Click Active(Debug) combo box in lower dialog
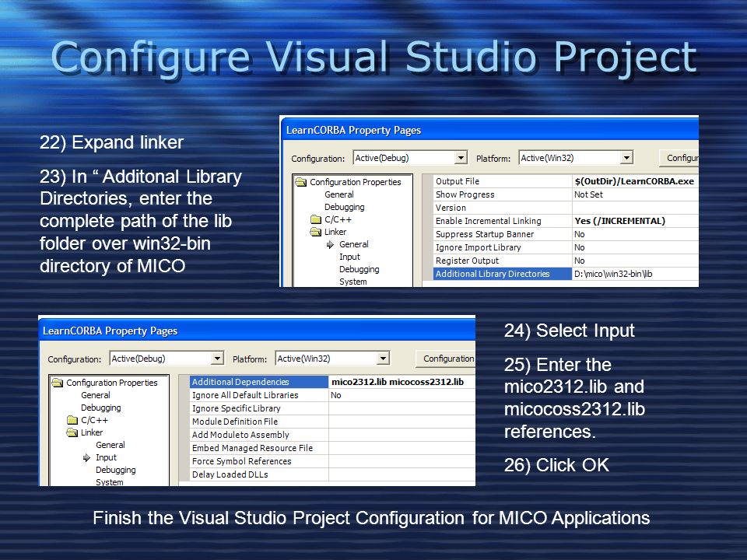 [167, 358]
